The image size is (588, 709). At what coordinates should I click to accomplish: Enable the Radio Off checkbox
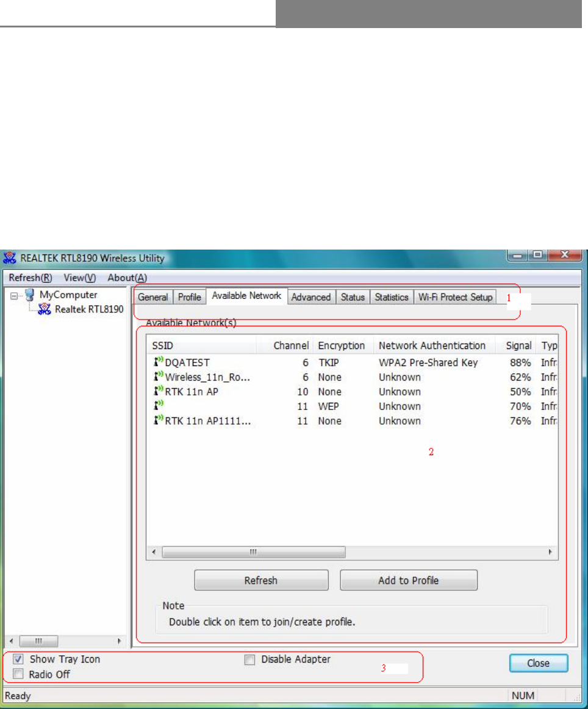tap(18, 674)
